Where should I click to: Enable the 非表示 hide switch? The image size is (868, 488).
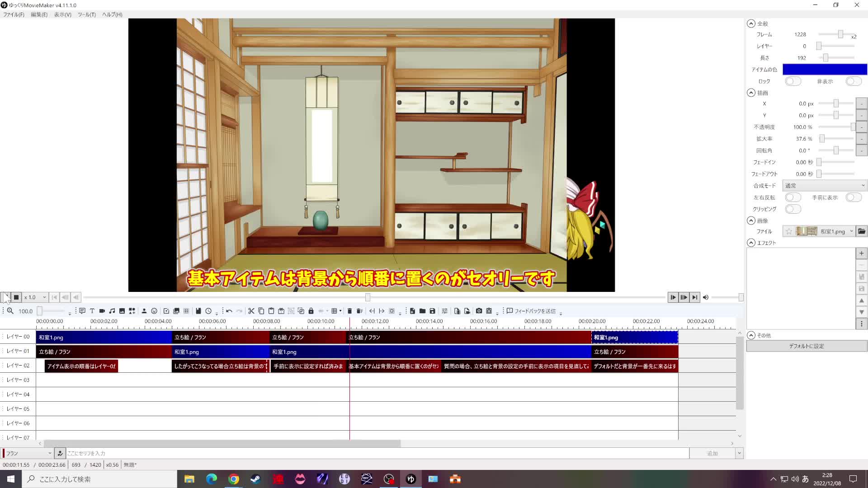[x=853, y=81]
